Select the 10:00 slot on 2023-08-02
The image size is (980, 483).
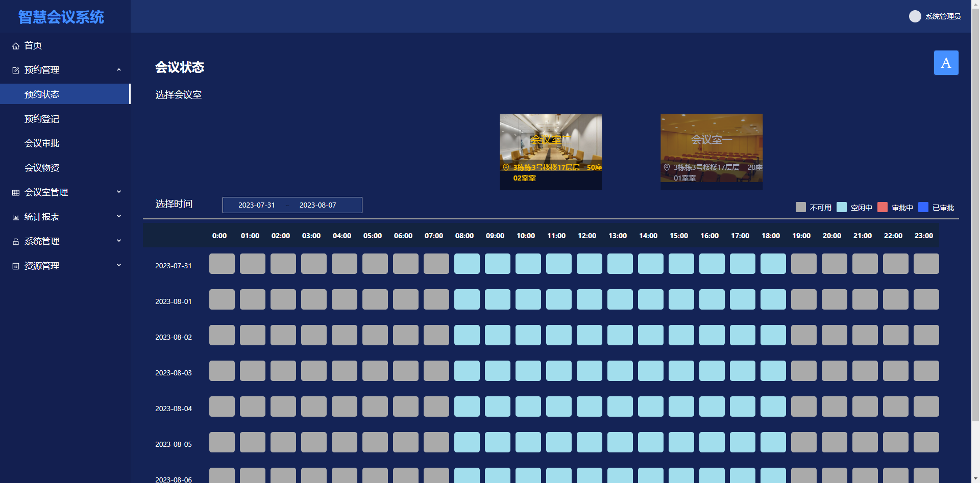point(528,335)
